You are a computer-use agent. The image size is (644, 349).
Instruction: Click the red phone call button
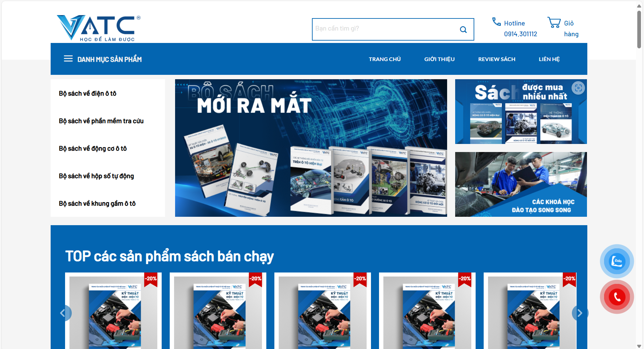click(x=617, y=297)
